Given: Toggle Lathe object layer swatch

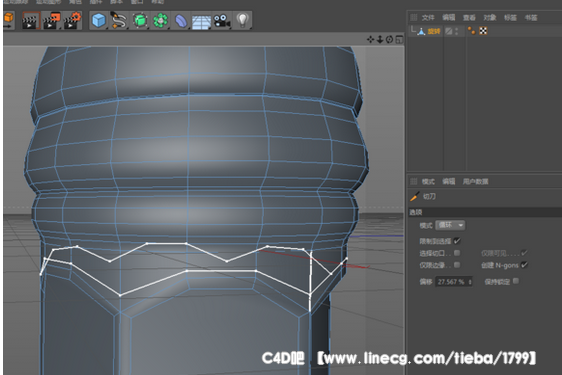Looking at the screenshot, I should [448, 31].
